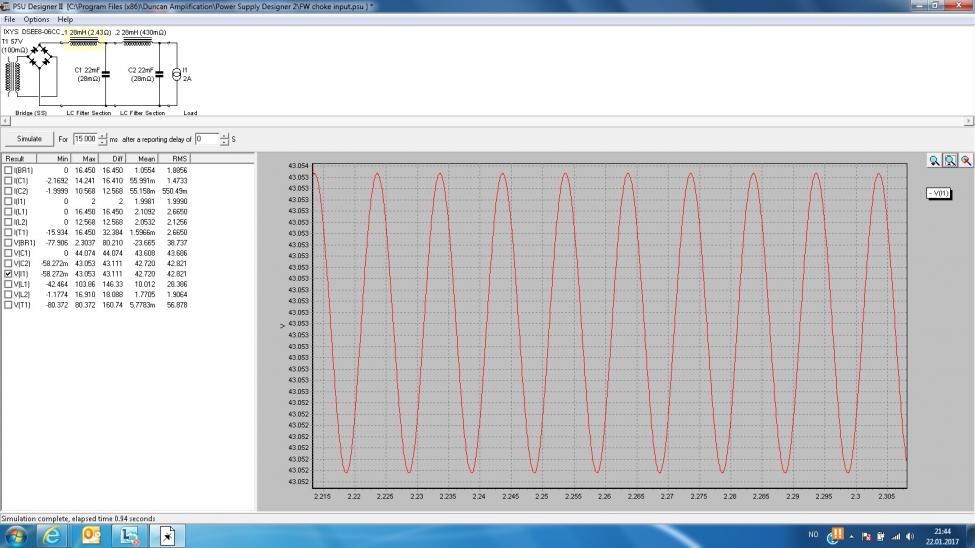This screenshot has width=975, height=548.
Task: Open the File menu
Action: (x=9, y=19)
